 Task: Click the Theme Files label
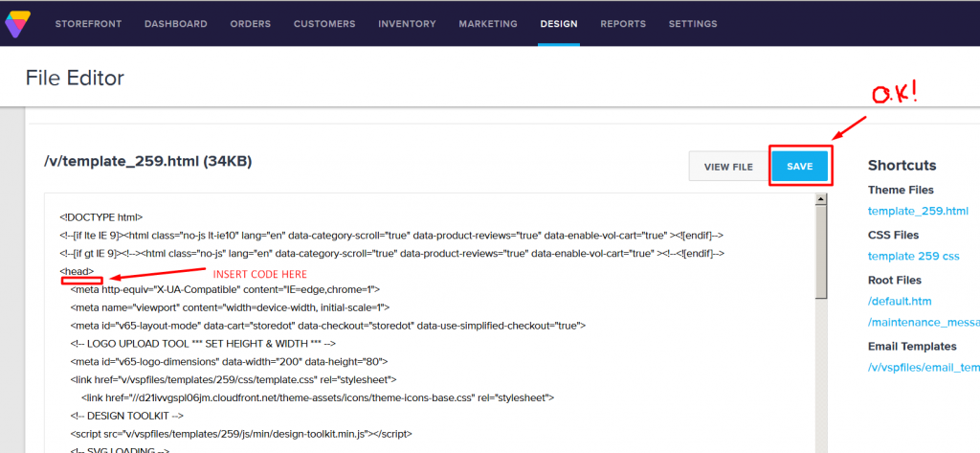pos(901,190)
